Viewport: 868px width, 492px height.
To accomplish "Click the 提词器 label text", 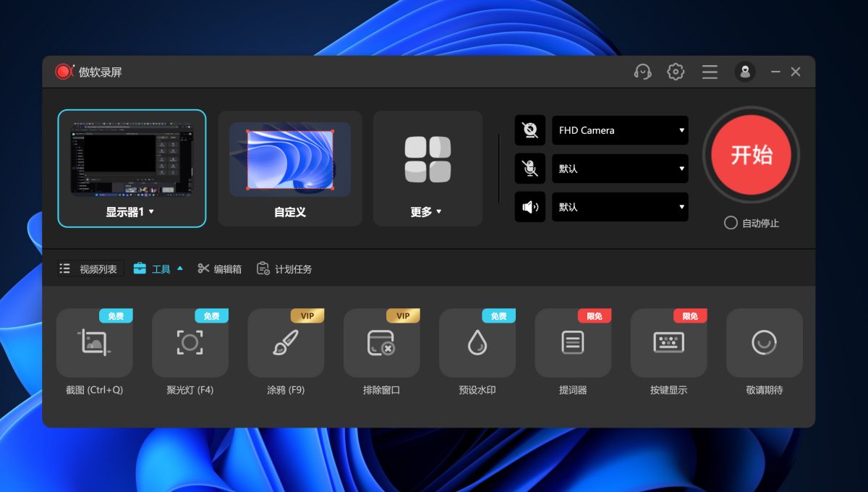I will click(x=573, y=390).
